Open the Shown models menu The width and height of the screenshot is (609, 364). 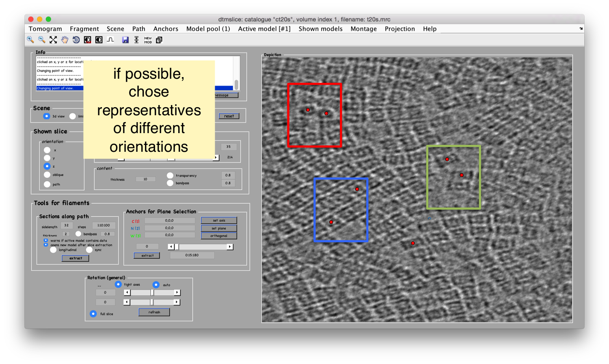(320, 29)
